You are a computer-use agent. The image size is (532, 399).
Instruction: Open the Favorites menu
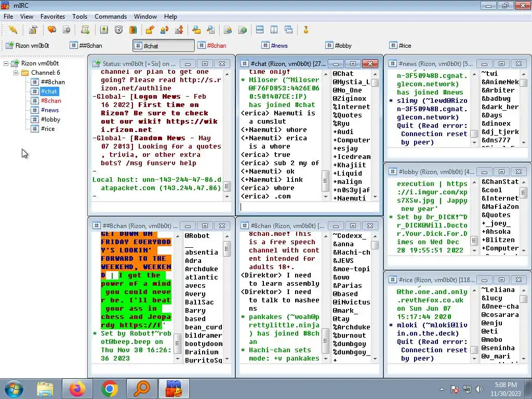tap(52, 16)
